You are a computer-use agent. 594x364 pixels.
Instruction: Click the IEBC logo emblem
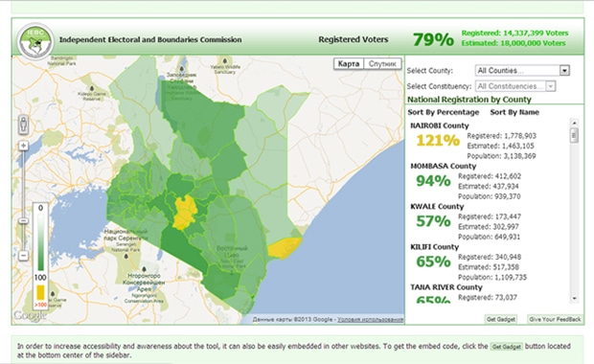[x=35, y=41]
